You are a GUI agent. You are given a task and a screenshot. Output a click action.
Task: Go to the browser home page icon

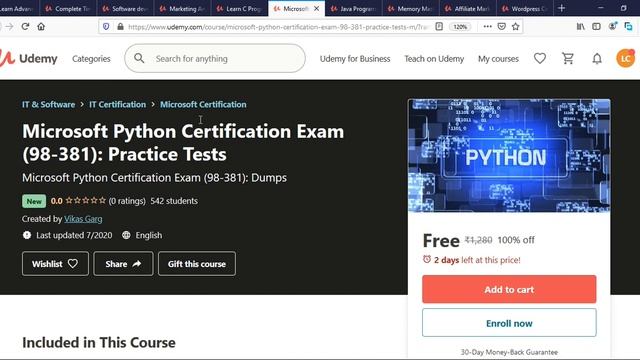41,27
